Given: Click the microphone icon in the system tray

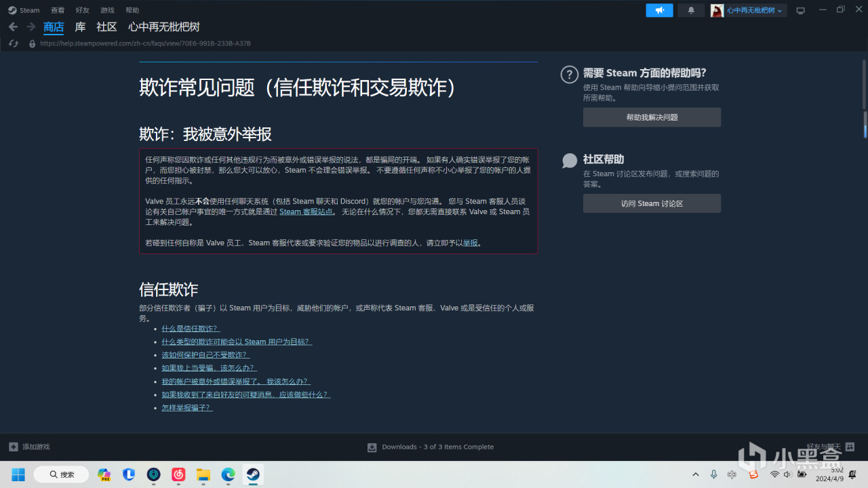Looking at the screenshot, I should tap(714, 474).
